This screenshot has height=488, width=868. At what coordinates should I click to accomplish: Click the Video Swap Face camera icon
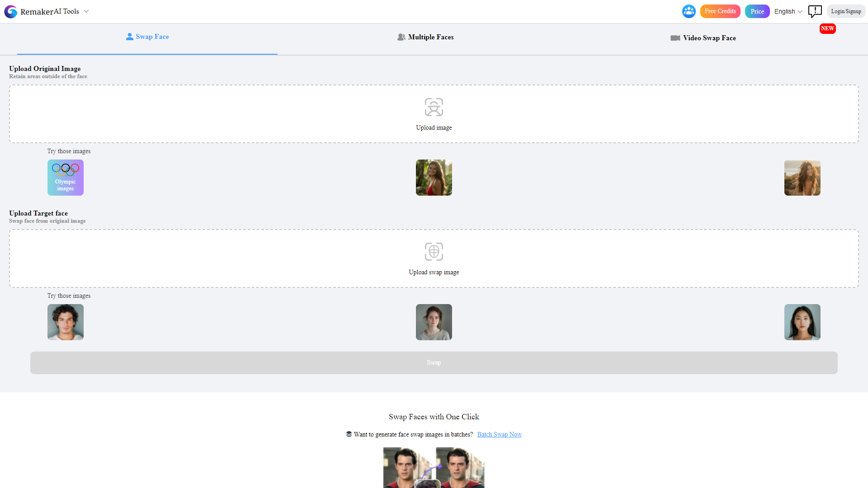point(675,38)
